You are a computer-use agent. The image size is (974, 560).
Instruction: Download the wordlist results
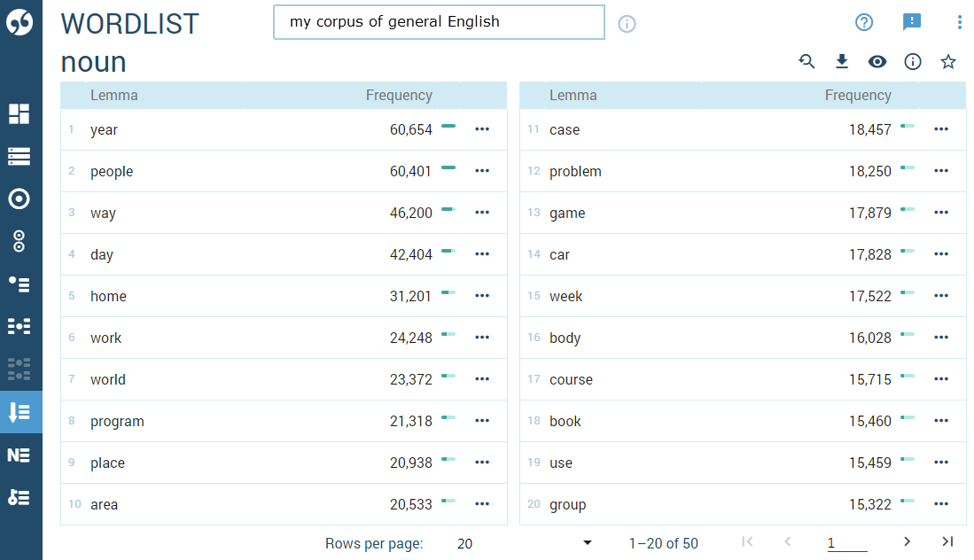pos(841,61)
